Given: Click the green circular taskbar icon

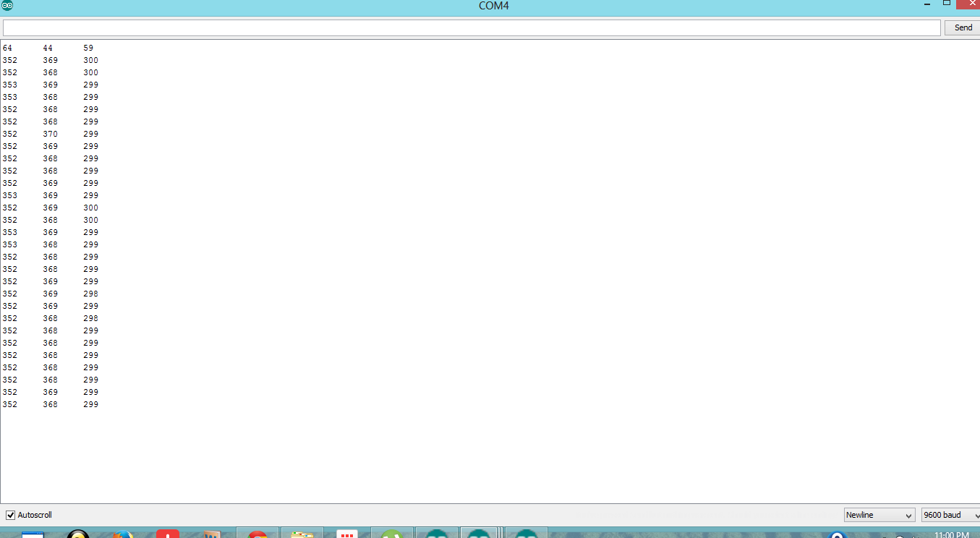Looking at the screenshot, I should pos(391,534).
